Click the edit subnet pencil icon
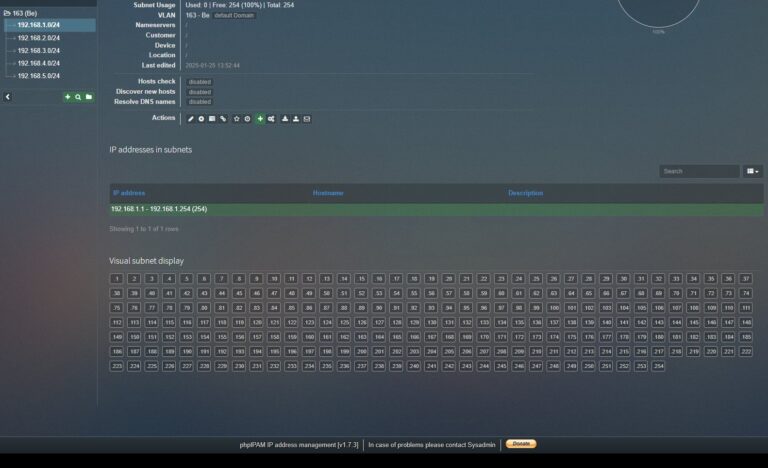768x468 pixels. coord(190,119)
